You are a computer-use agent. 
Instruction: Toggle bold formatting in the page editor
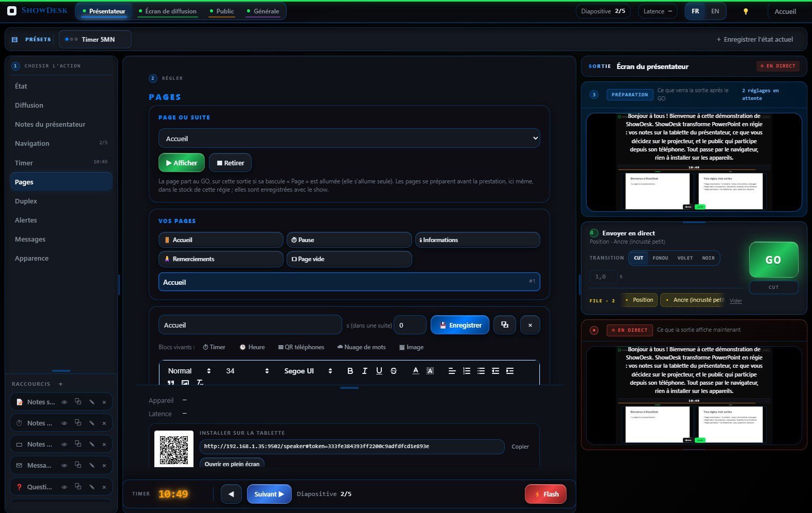click(x=350, y=371)
